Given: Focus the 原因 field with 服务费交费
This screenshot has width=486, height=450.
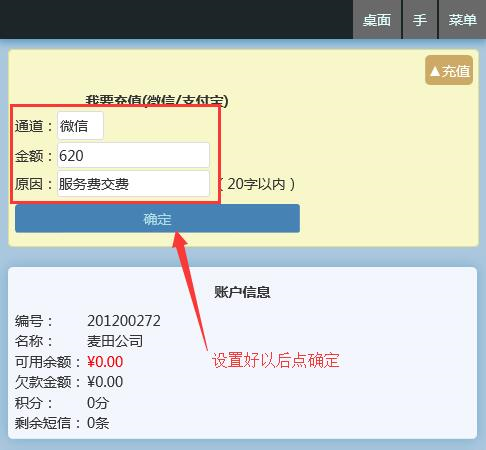Looking at the screenshot, I should tap(133, 184).
